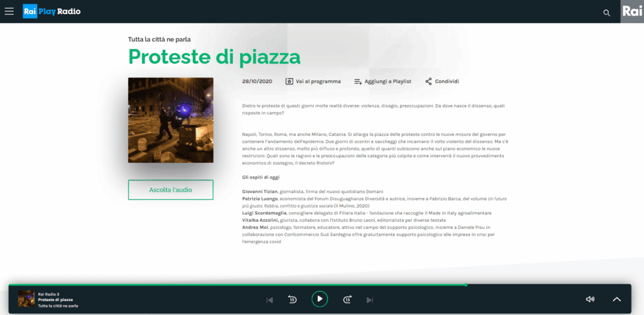Mute audio with the volume icon

click(x=590, y=299)
